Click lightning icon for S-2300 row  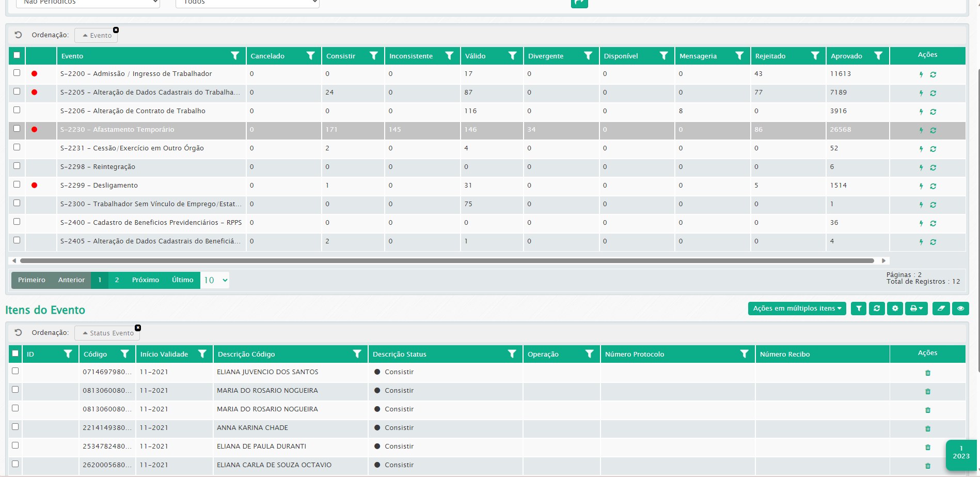tap(921, 205)
